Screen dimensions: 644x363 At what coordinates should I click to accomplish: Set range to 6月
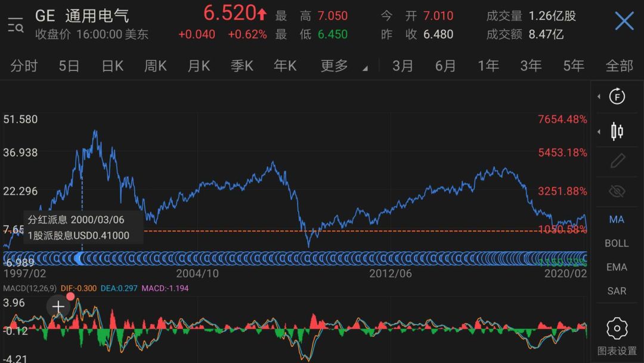(x=445, y=66)
